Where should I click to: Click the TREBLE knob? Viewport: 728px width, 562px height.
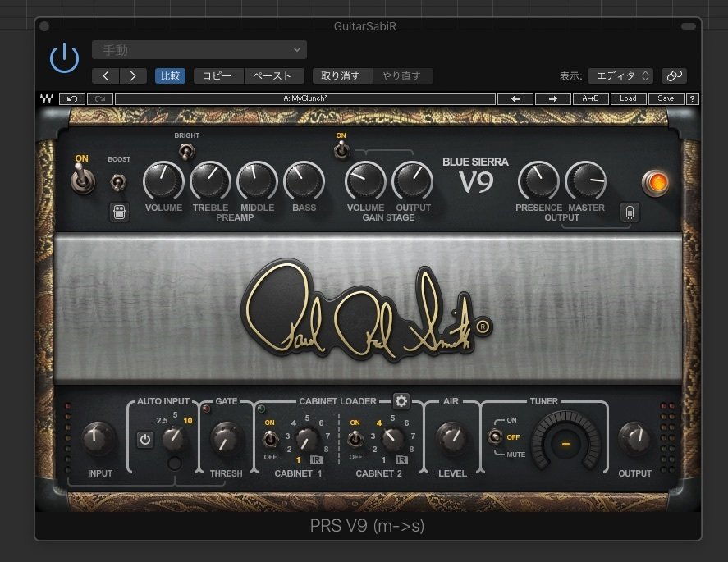[x=210, y=181]
